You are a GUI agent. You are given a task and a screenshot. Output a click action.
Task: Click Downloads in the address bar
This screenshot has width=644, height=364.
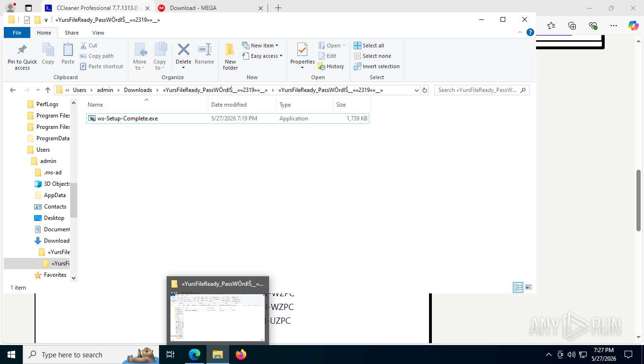click(138, 90)
